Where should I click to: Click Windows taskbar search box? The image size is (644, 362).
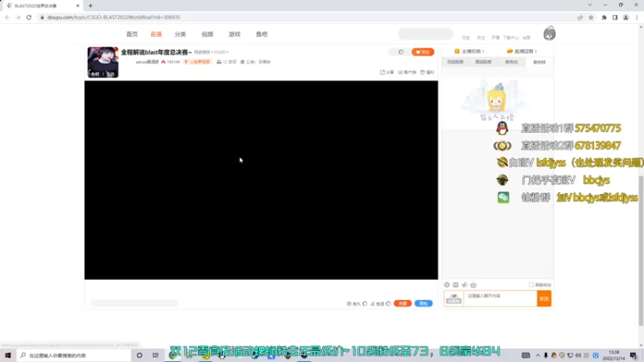click(74, 356)
